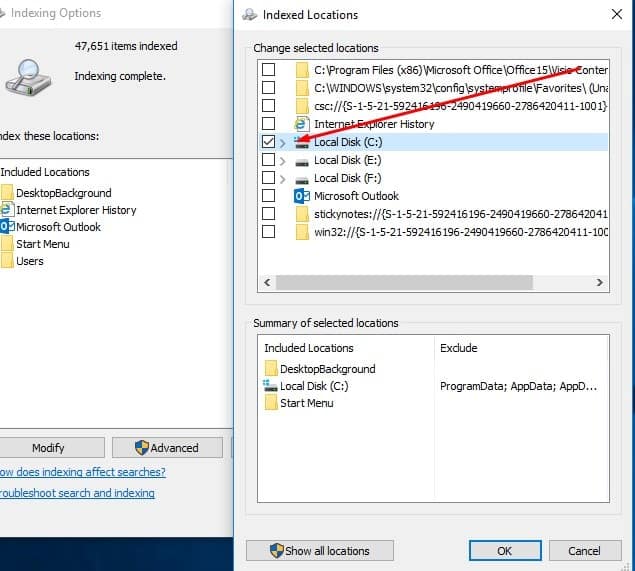Click the stickynotes folder icon
This screenshot has width=635, height=571.
(x=302, y=214)
